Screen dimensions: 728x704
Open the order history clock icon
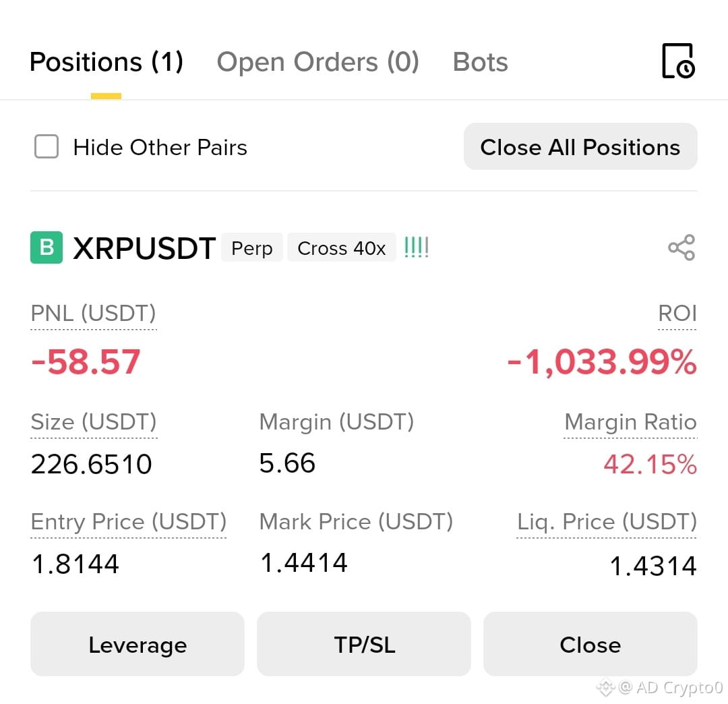click(x=678, y=61)
